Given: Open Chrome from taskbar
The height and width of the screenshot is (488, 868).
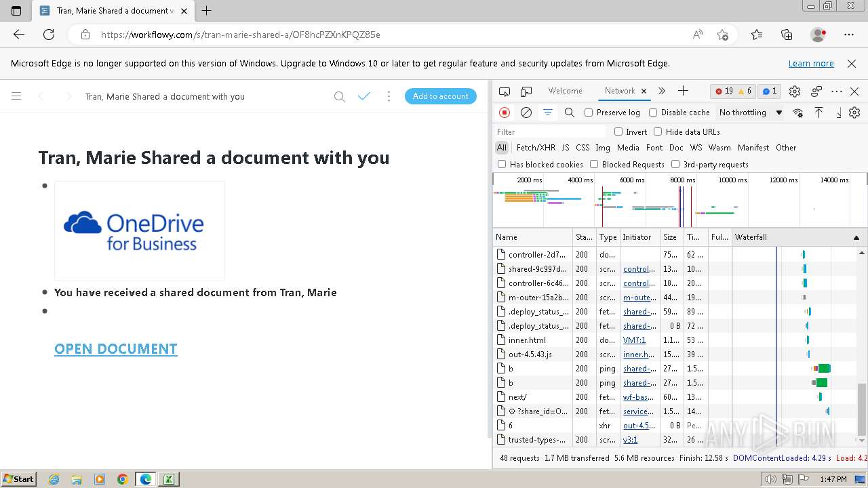Looking at the screenshot, I should pos(122,479).
